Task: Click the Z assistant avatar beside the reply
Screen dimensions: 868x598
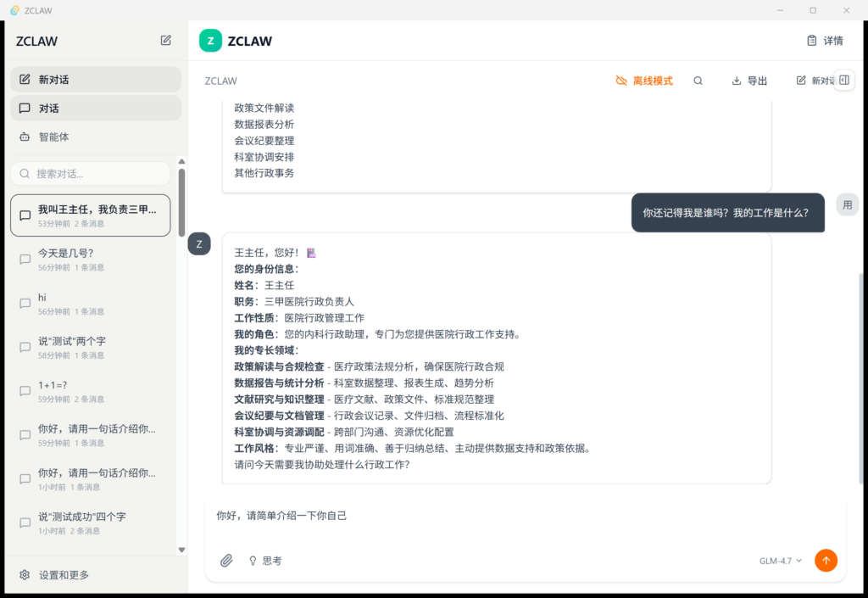Action: pyautogui.click(x=199, y=244)
